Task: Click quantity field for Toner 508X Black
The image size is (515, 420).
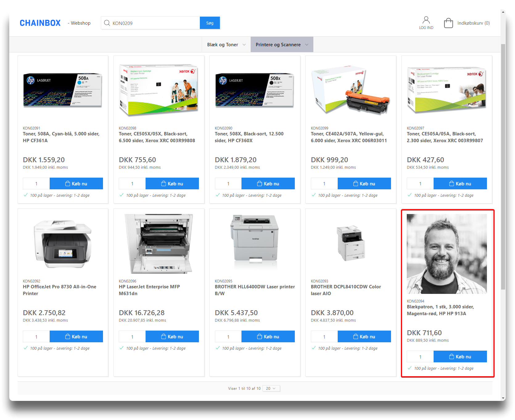Action: click(x=228, y=183)
